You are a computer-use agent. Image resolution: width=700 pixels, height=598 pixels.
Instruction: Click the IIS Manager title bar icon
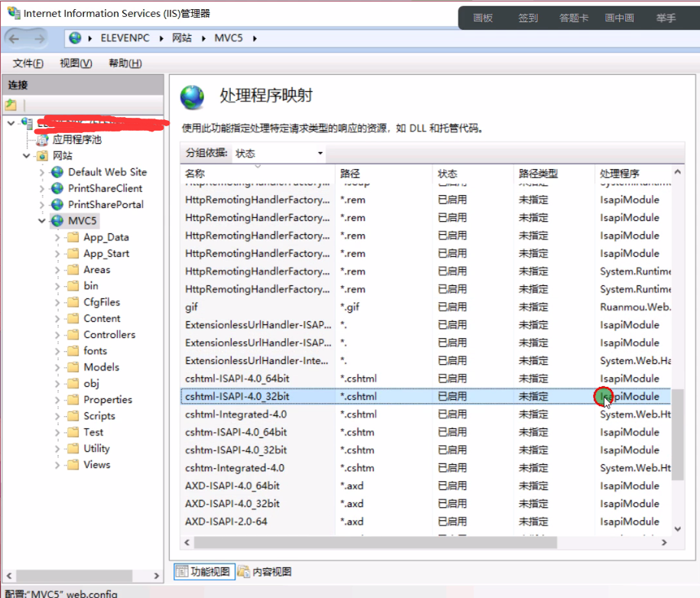14,13
